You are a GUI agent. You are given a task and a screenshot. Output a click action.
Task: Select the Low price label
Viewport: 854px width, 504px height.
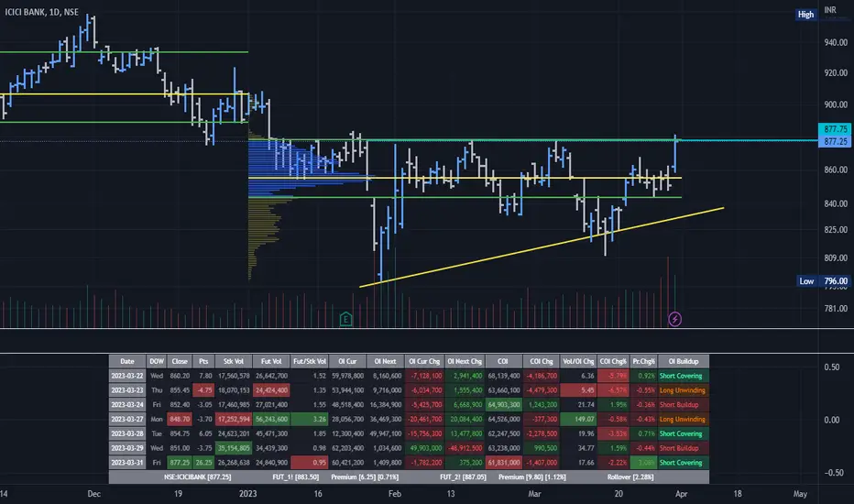tap(806, 281)
